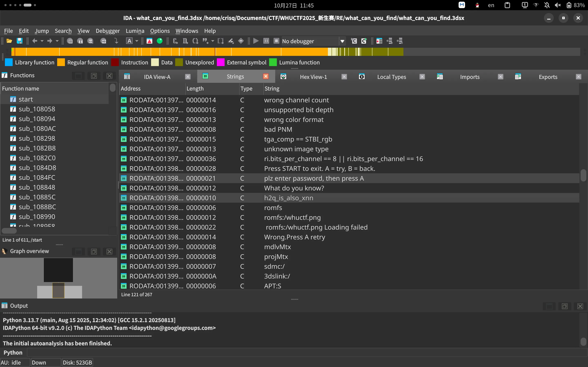The image size is (588, 367).
Task: Click the Breakpoint list toolbar icon
Action: tap(379, 41)
